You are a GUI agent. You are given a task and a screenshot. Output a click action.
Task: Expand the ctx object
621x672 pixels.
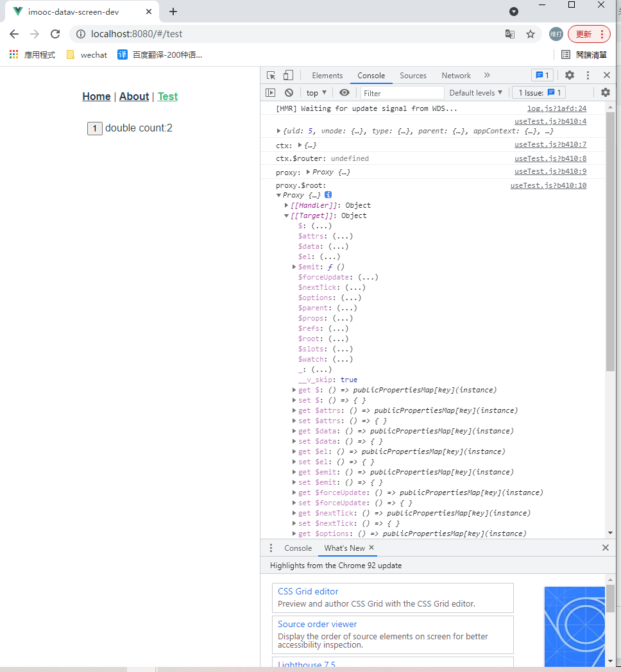tap(300, 146)
